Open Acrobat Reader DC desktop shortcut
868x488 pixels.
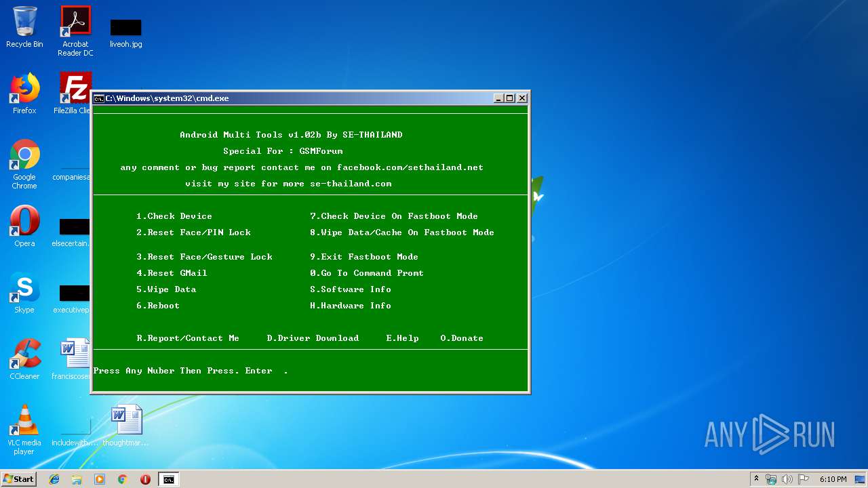(x=75, y=30)
